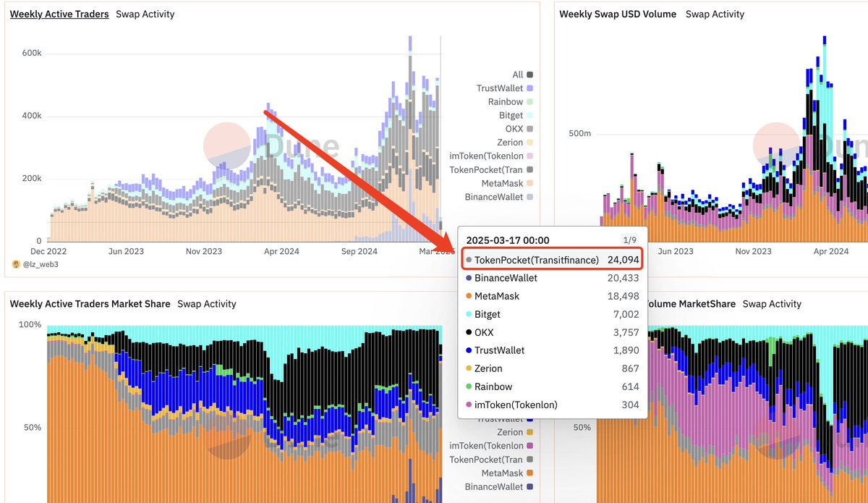Click the 1/9 page indicator in tooltip
The image size is (868, 503).
coord(631,240)
